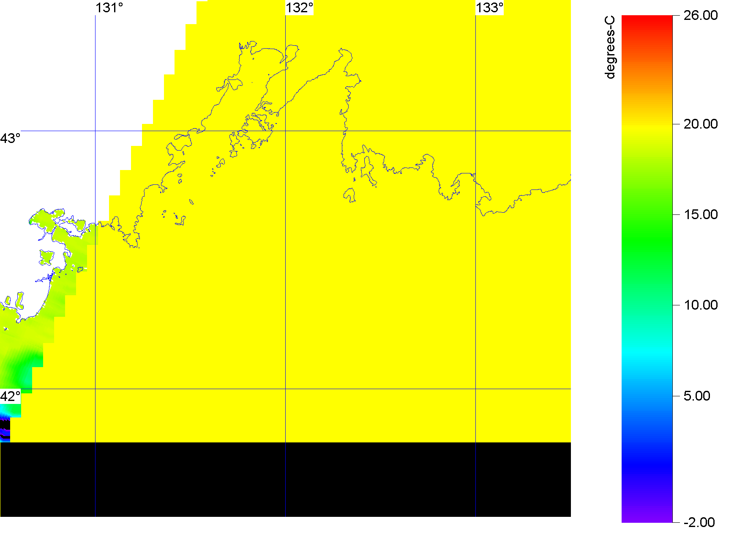
Task: Click the 20.00 colorbar value
Action: point(701,124)
